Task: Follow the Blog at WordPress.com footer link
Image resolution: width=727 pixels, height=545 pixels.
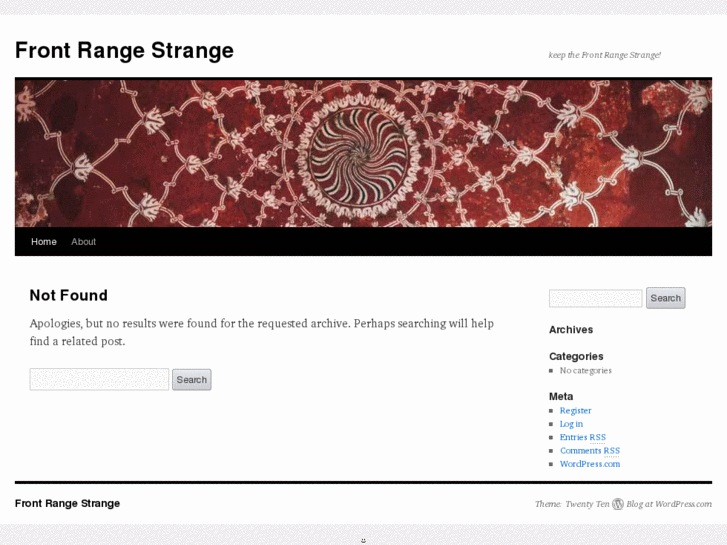Action: [x=669, y=504]
